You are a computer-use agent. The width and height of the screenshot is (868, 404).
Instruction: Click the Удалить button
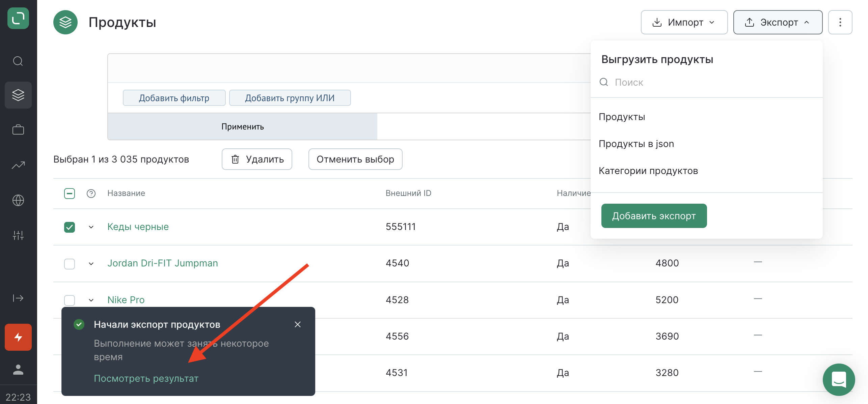point(257,159)
